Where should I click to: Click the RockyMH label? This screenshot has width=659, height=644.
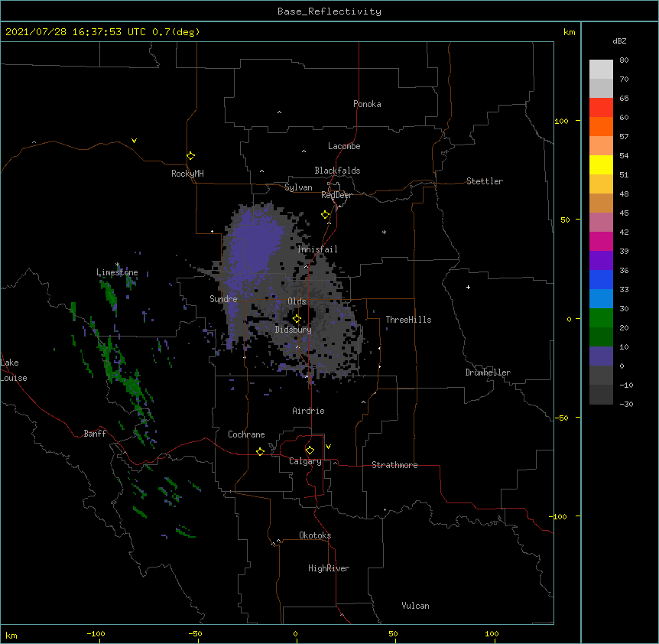pos(187,174)
